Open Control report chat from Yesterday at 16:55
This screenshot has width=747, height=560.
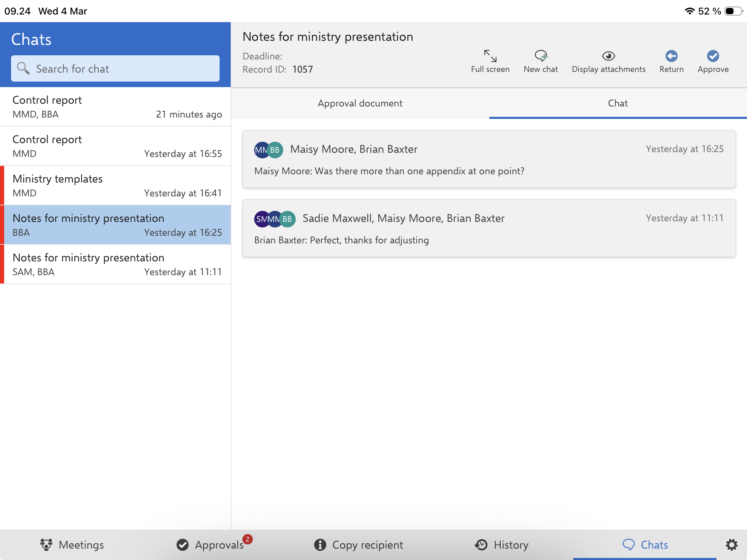pyautogui.click(x=116, y=146)
